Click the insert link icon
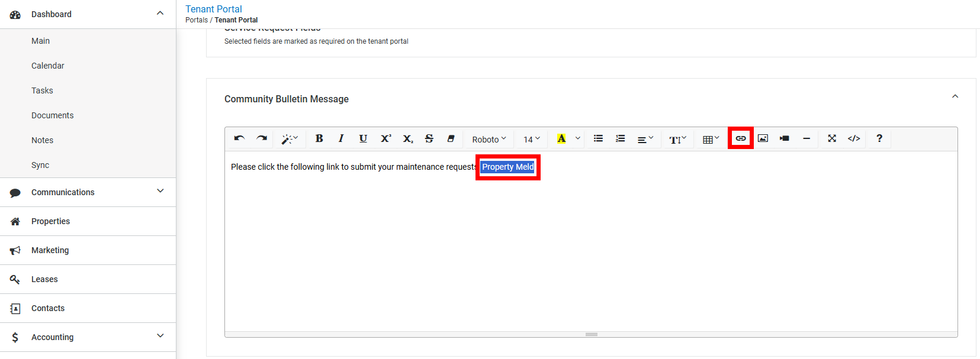The image size is (980, 359). pos(741,138)
